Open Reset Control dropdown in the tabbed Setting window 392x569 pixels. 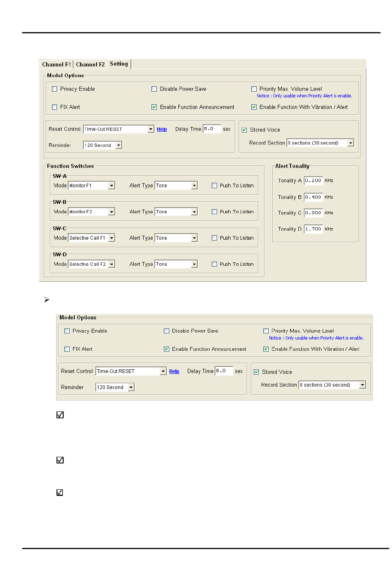pyautogui.click(x=119, y=129)
